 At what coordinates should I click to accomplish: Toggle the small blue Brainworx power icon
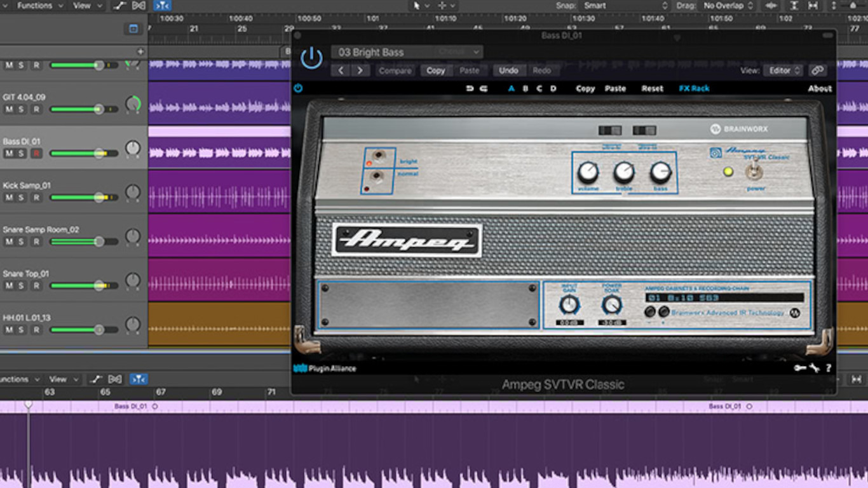[x=298, y=88]
